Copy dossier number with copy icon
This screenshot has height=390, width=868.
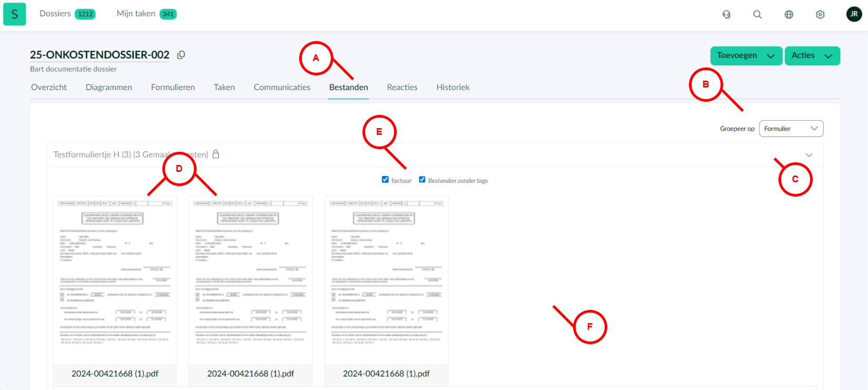pos(181,55)
